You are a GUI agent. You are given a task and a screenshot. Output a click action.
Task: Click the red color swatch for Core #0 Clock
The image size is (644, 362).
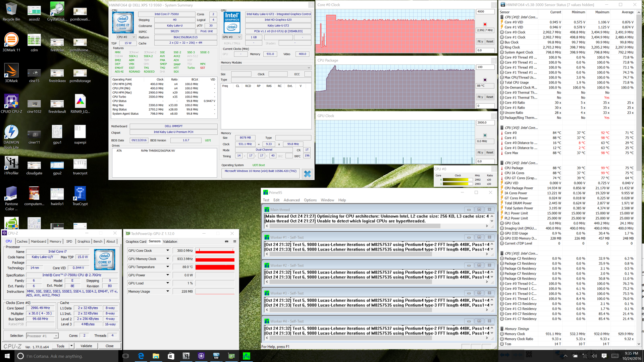coord(485,24)
